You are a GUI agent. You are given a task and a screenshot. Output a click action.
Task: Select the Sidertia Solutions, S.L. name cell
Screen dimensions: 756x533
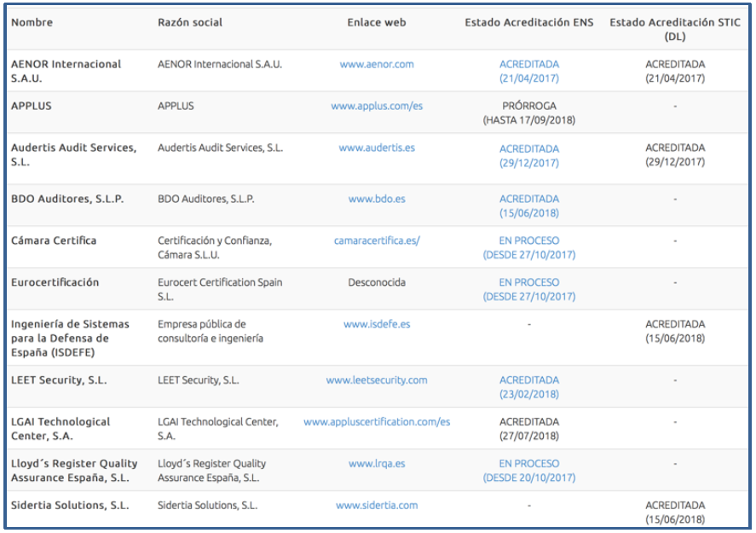point(70,506)
